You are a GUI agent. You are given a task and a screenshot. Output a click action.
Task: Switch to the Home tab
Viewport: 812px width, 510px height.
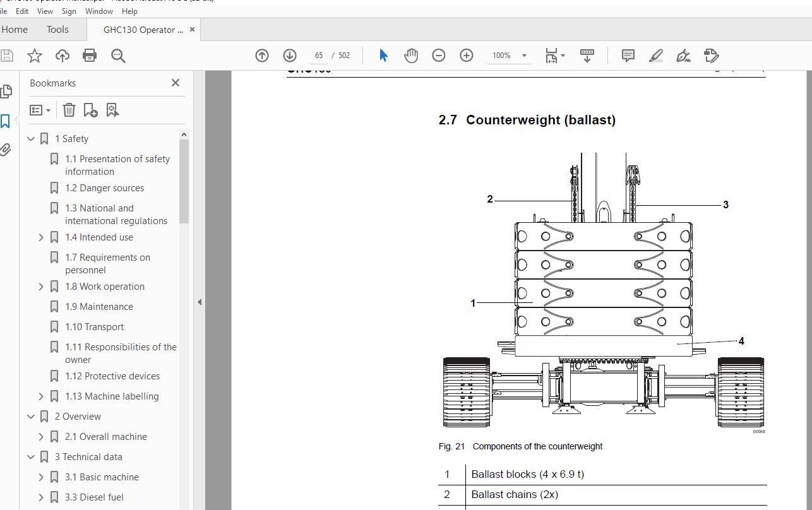point(15,30)
